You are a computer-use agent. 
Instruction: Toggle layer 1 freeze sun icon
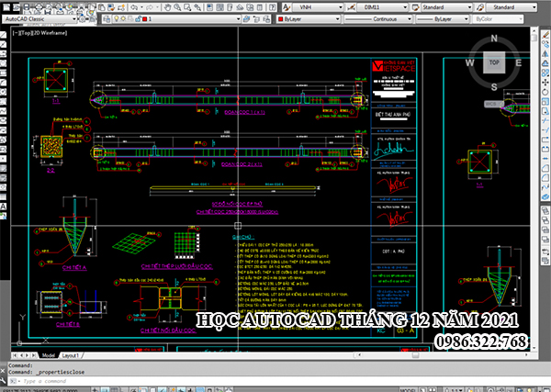[x=123, y=19]
